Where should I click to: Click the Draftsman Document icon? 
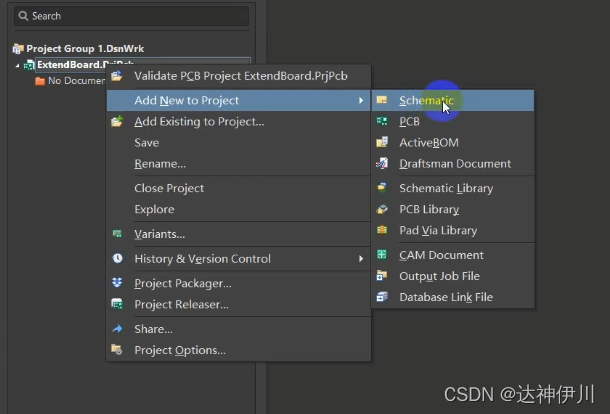pos(382,164)
